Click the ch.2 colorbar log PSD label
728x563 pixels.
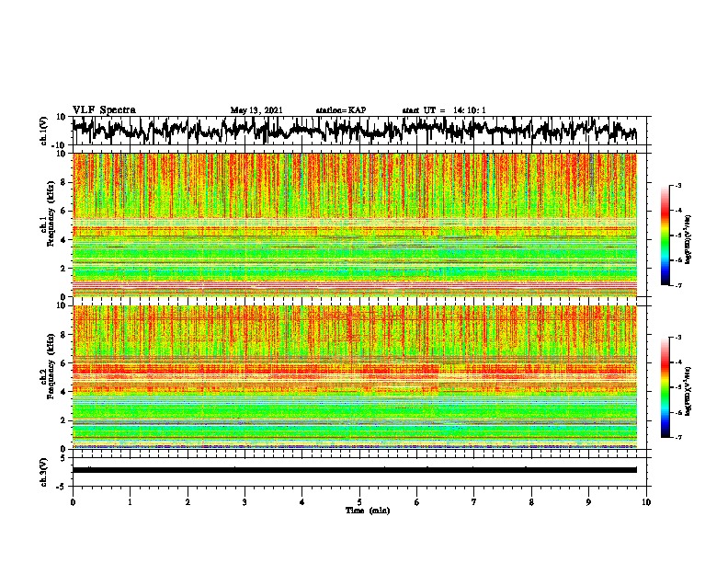(x=688, y=391)
